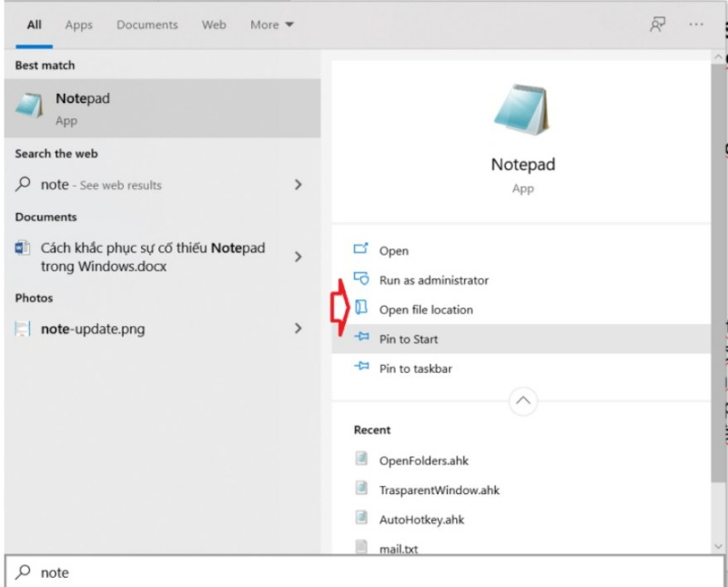Click the preview pane vertical scrollbar
Screen dimensions: 728x587
(718, 273)
